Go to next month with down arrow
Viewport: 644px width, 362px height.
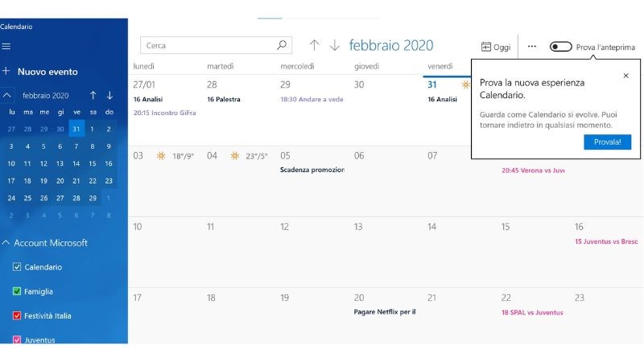tap(335, 46)
